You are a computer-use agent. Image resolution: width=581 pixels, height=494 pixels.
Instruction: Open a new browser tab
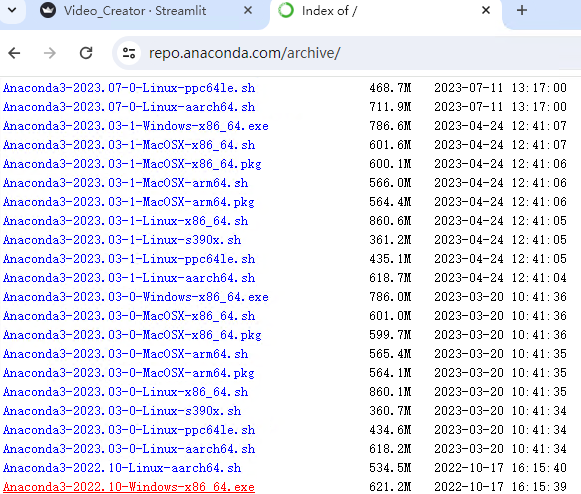click(522, 10)
